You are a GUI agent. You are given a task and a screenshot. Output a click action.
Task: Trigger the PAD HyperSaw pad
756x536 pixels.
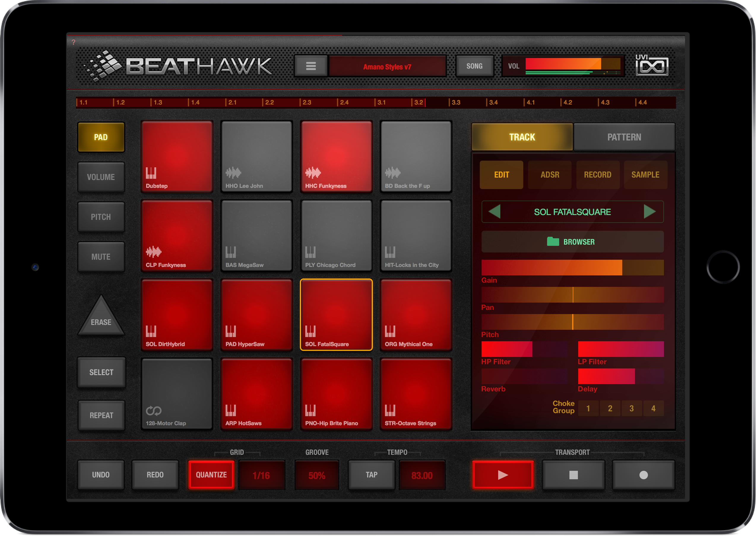257,315
